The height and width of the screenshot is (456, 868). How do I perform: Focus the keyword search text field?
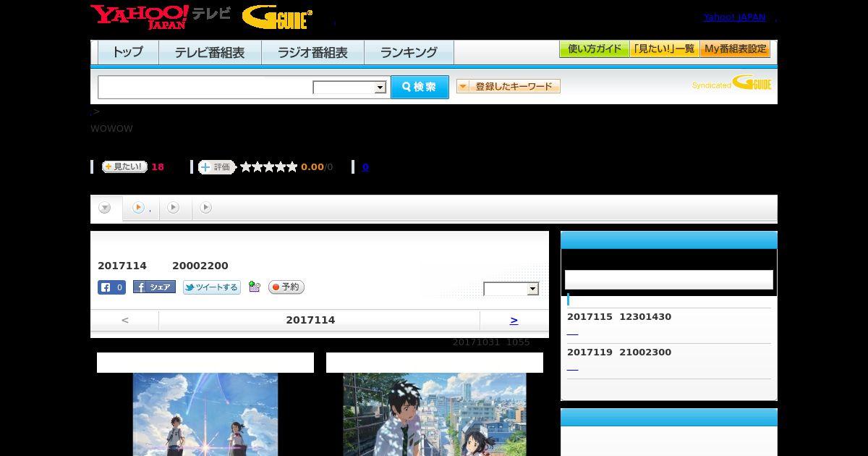(x=205, y=87)
